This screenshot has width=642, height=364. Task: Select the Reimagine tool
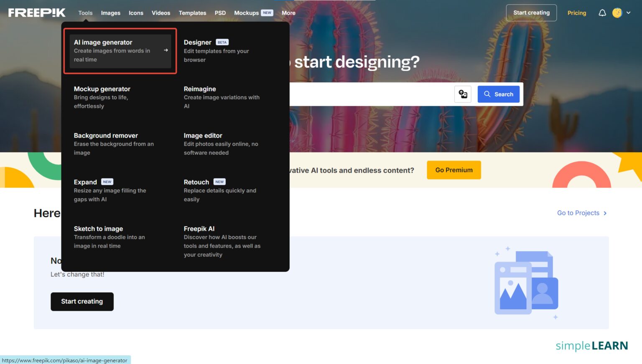pos(199,89)
